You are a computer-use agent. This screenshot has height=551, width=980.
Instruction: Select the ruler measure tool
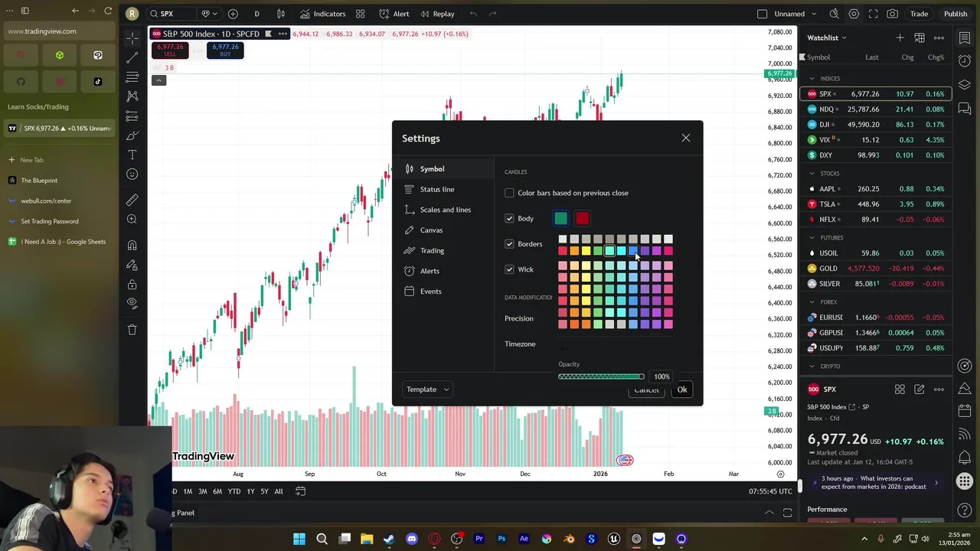tap(132, 200)
